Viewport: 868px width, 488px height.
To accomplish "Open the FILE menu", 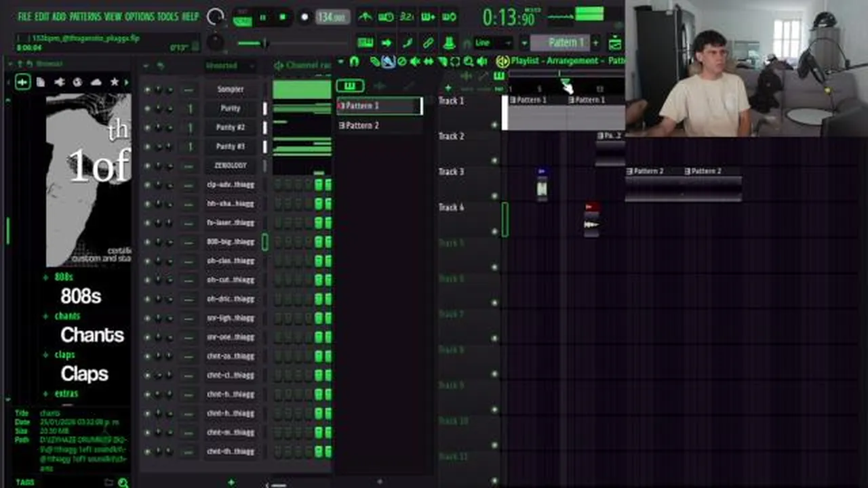I will 25,16.
